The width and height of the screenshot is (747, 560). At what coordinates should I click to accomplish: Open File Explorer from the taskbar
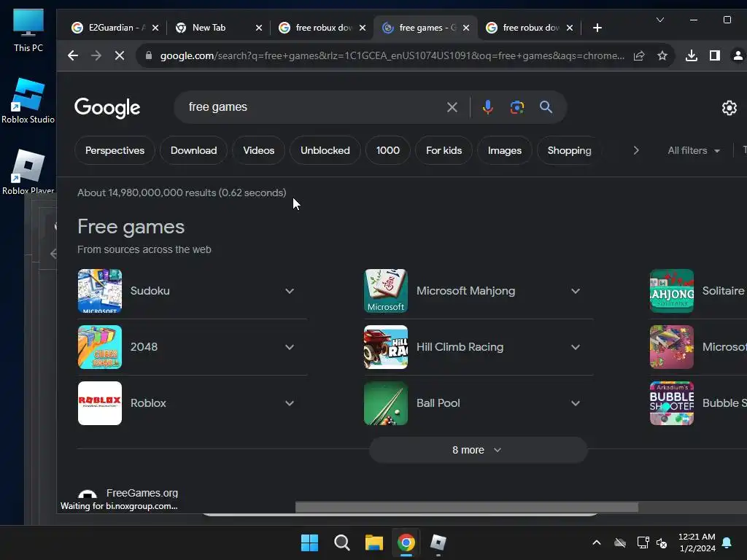coord(374,542)
